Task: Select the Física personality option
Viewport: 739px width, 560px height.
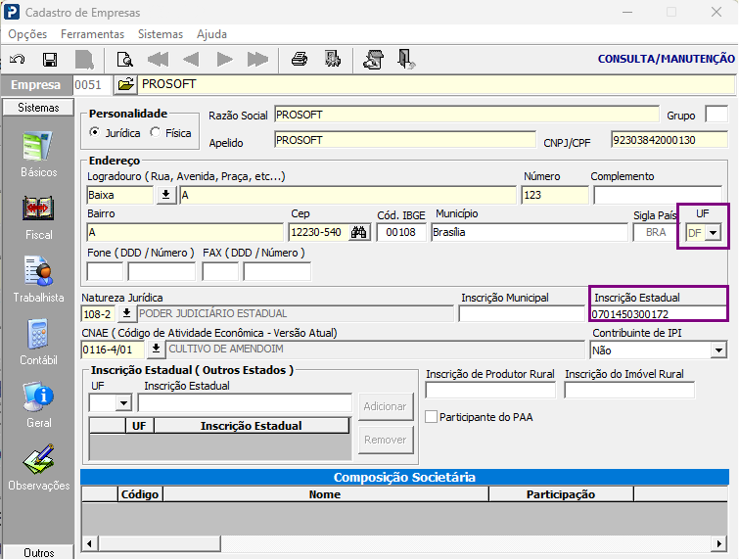Action: coord(155,133)
